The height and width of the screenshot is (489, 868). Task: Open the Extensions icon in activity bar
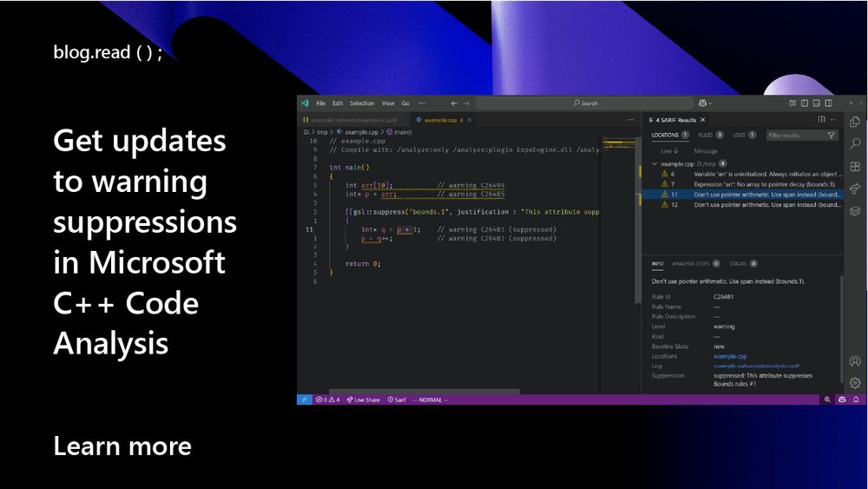tap(855, 166)
